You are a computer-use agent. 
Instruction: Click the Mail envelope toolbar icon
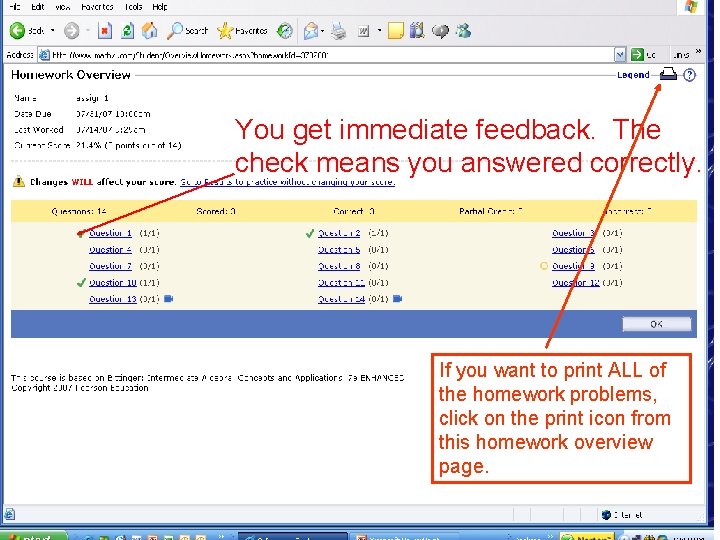pos(311,31)
